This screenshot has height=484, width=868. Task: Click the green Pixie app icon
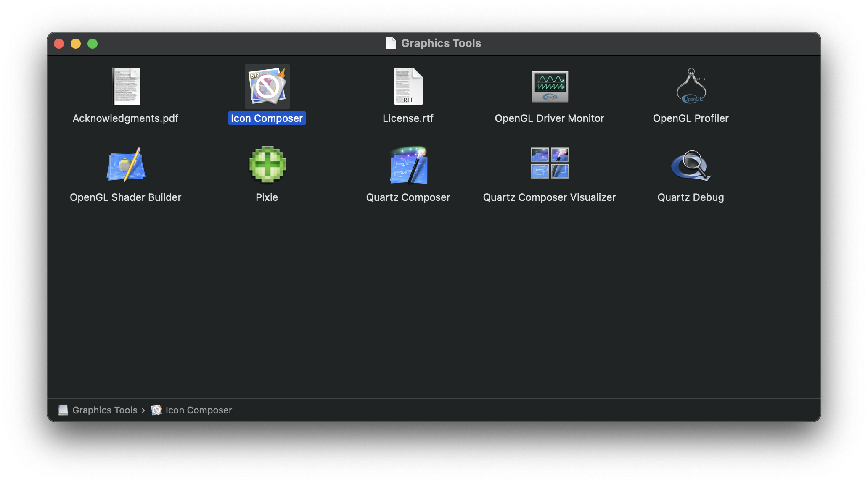(x=267, y=165)
